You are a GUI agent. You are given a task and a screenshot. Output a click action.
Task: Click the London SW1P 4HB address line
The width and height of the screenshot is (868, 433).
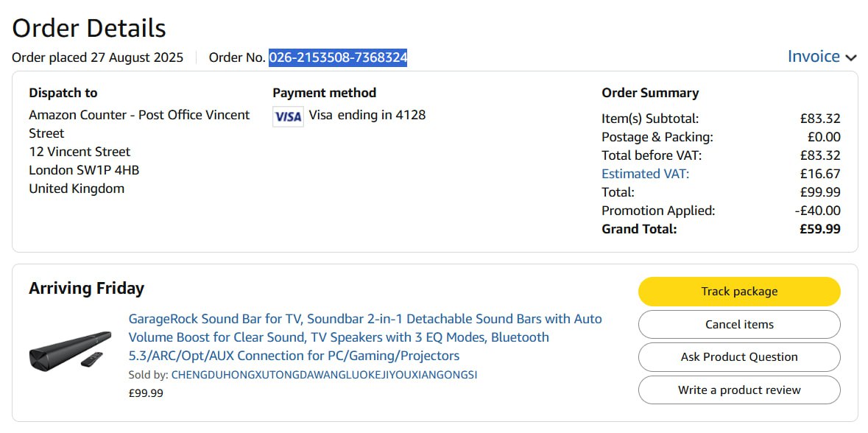tap(84, 170)
